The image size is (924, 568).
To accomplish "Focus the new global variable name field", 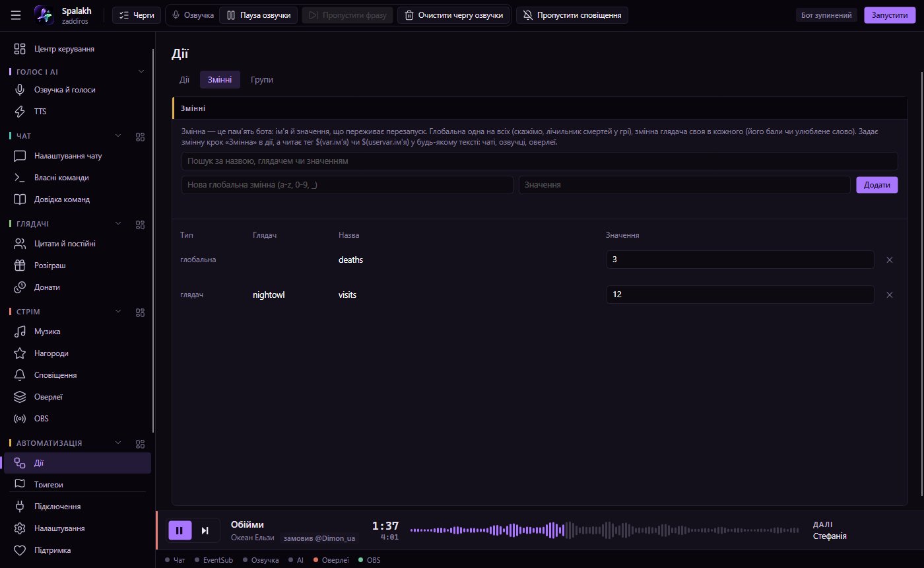I will pyautogui.click(x=347, y=185).
